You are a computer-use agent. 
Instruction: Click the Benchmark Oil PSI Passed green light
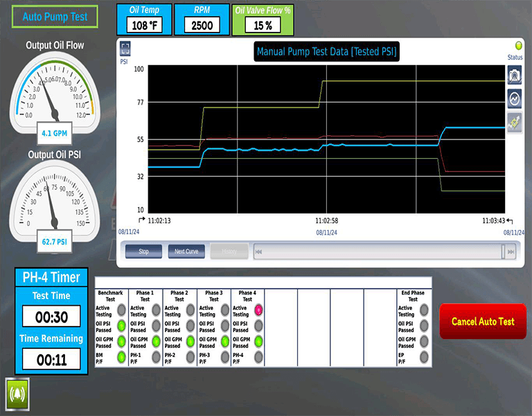[x=121, y=326]
